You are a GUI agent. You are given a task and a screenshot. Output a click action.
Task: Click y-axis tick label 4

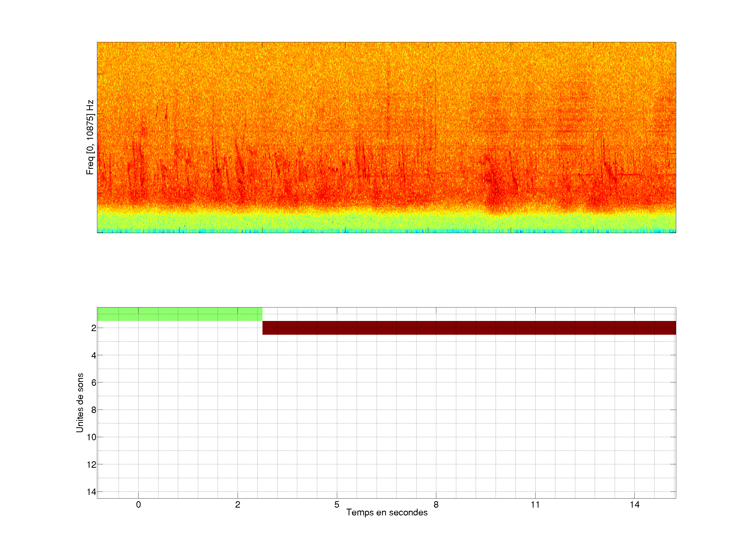click(94, 355)
